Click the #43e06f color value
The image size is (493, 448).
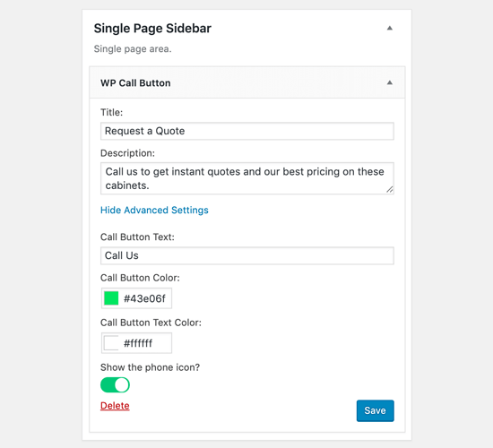[144, 298]
